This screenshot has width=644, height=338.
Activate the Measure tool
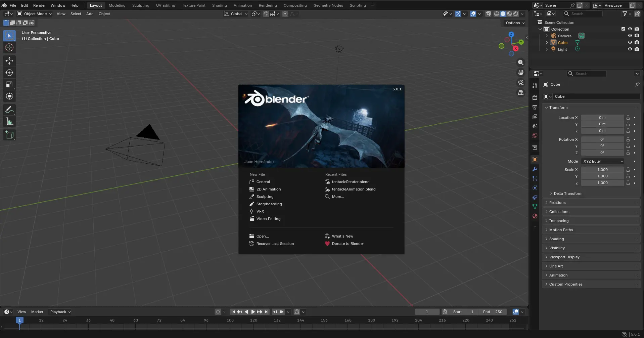coord(9,121)
